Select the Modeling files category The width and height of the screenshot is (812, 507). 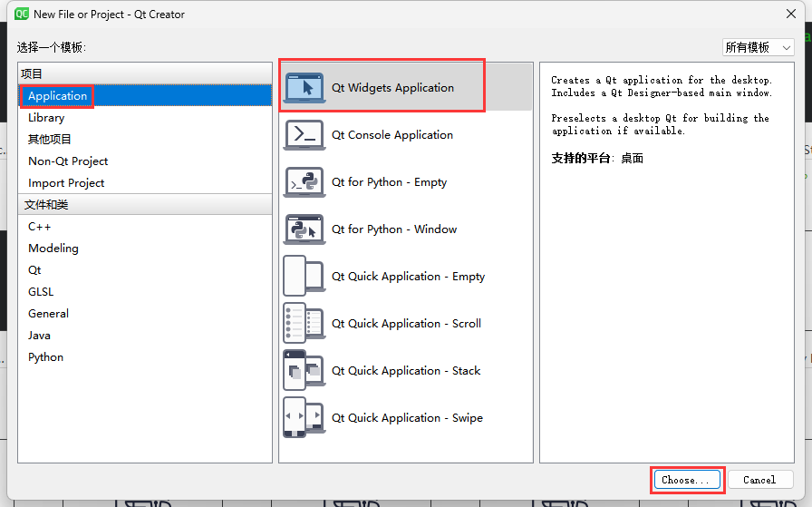(145, 249)
